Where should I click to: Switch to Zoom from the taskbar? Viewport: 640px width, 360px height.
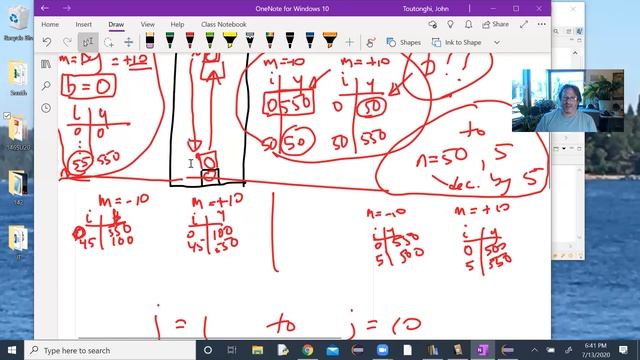pyautogui.click(x=382, y=350)
